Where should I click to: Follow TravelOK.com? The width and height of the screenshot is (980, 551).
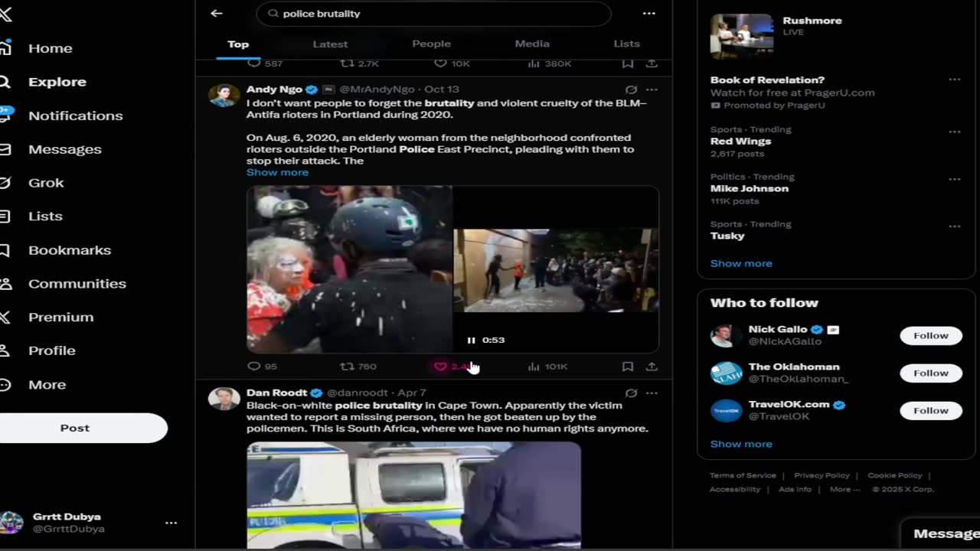pos(931,410)
